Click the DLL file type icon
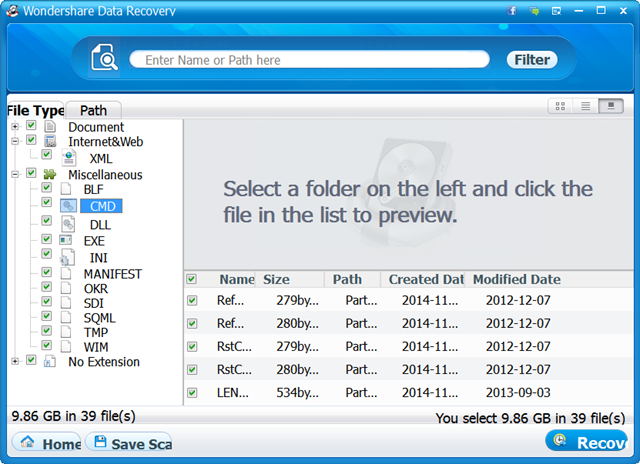 pyautogui.click(x=68, y=224)
